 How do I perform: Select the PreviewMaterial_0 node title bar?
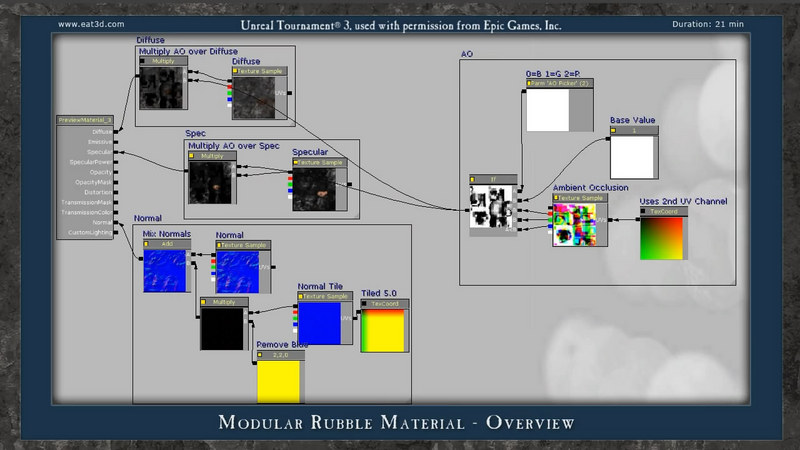click(x=86, y=120)
